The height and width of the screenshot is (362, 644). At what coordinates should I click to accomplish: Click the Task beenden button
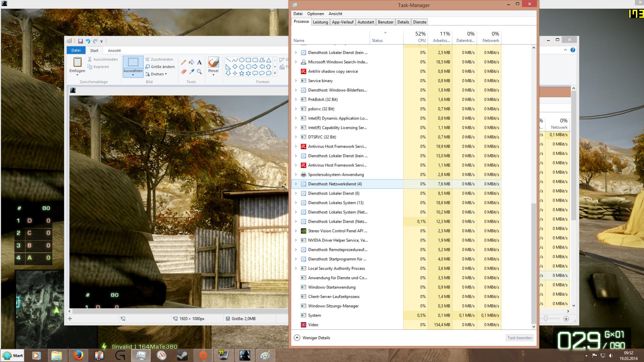pyautogui.click(x=519, y=338)
